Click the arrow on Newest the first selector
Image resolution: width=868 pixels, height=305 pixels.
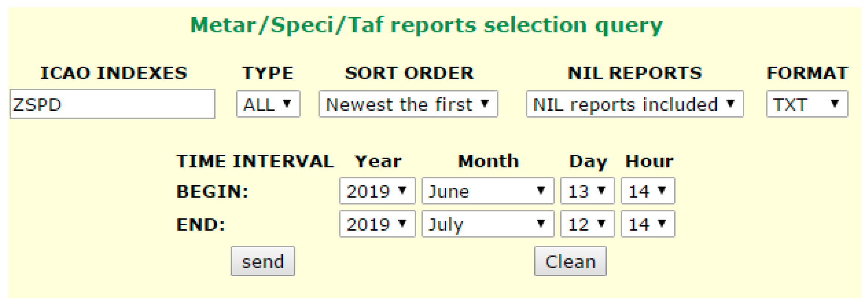click(484, 103)
